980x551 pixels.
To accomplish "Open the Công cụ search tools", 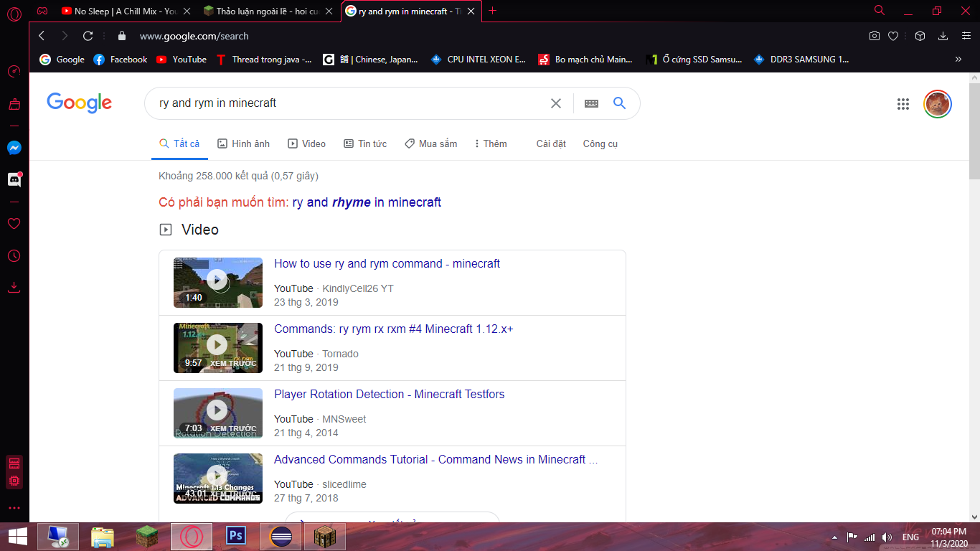I will click(600, 143).
